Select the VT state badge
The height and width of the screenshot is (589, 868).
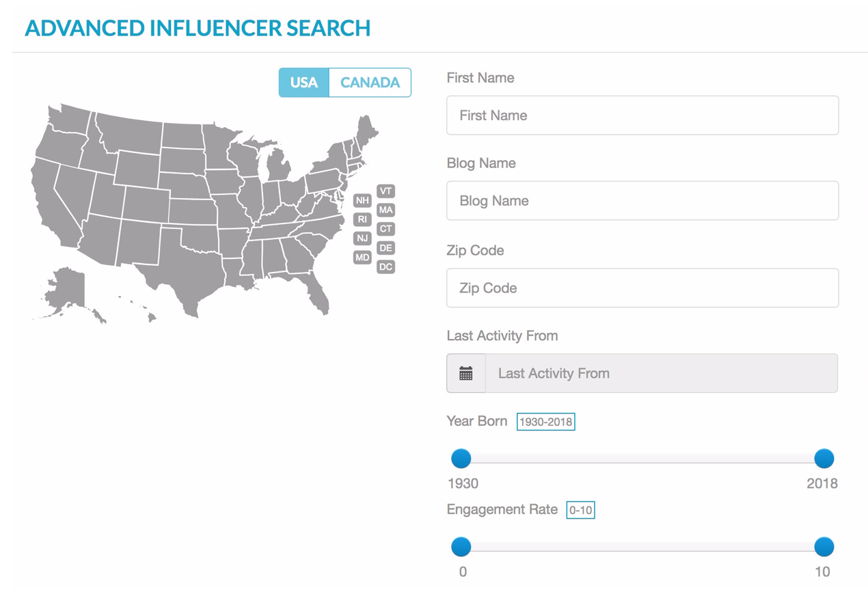tap(386, 191)
